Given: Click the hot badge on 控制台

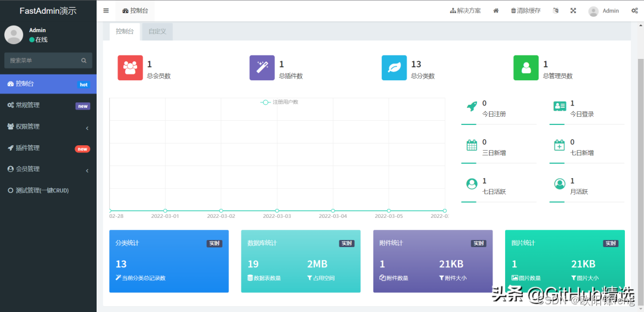Looking at the screenshot, I should point(83,85).
